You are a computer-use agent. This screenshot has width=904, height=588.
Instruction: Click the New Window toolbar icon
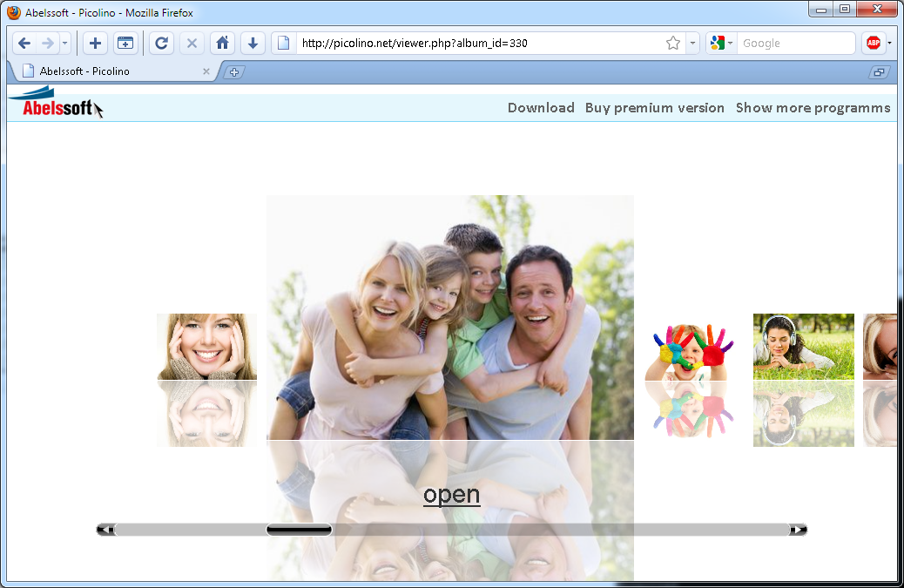(125, 44)
